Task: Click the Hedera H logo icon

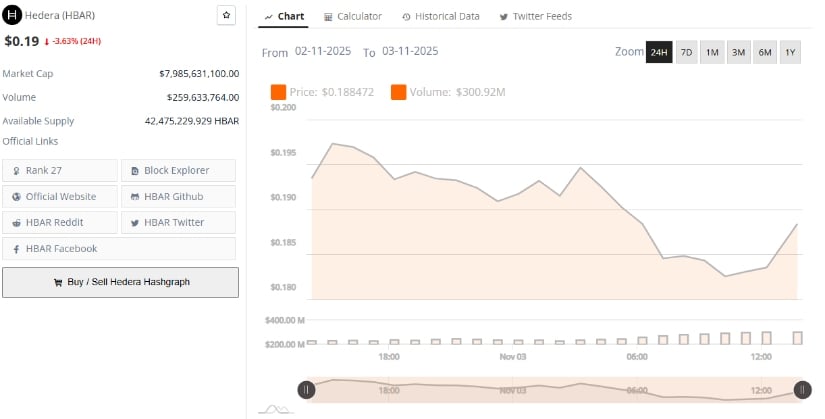Action: coord(12,16)
